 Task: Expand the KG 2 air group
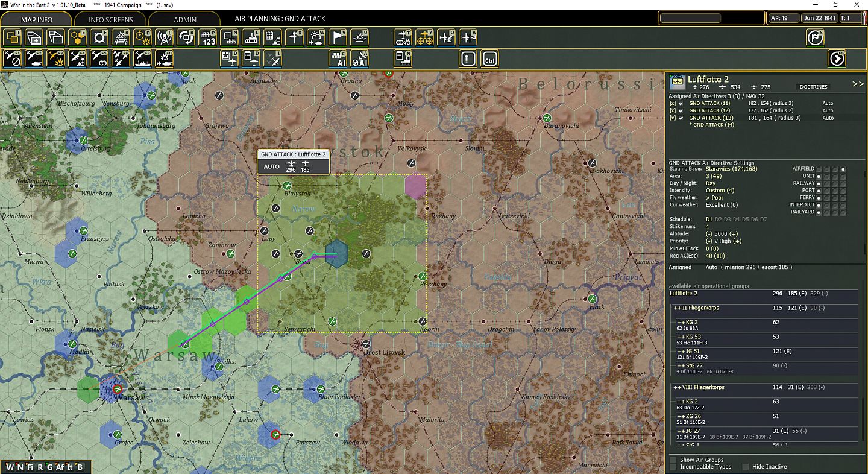681,402
